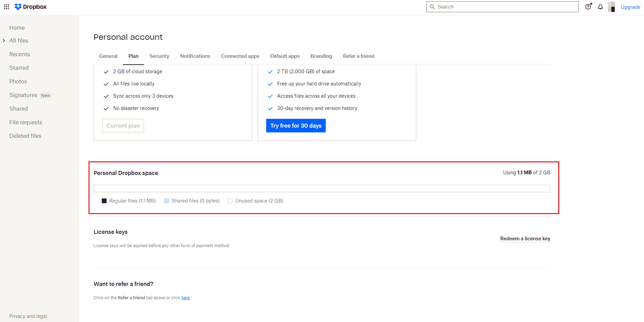Screen dimensions: 644x322
Task: Switch to the Notifications tab
Action: (x=195, y=56)
